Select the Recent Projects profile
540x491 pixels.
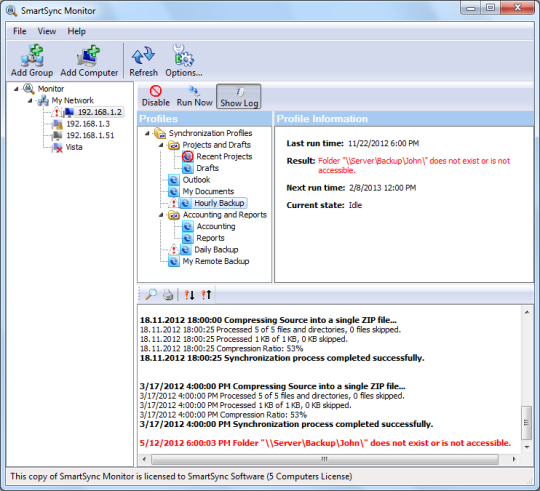coord(224,157)
